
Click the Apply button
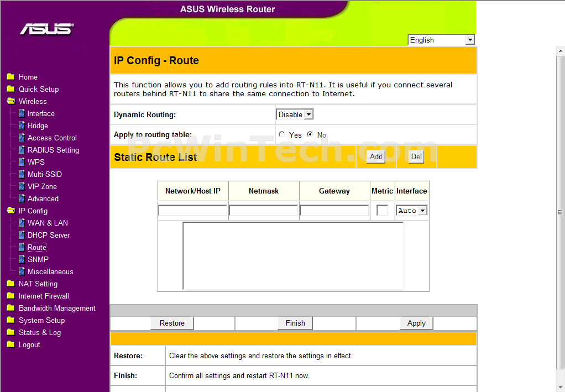point(416,323)
